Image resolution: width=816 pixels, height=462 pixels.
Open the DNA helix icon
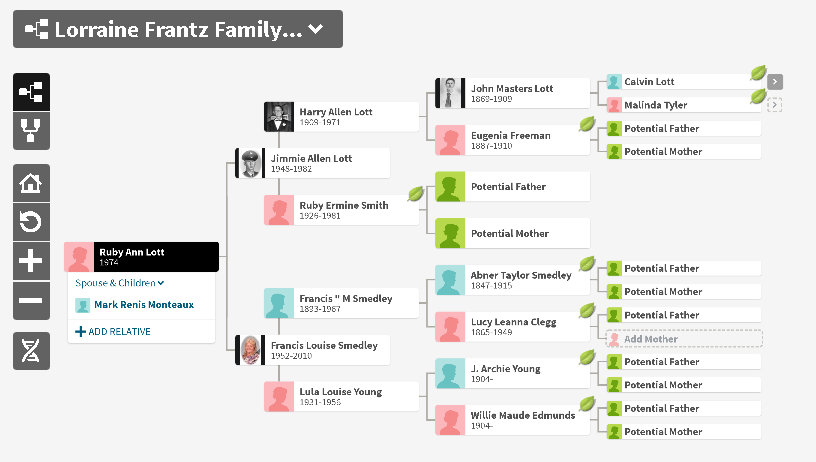(x=31, y=350)
